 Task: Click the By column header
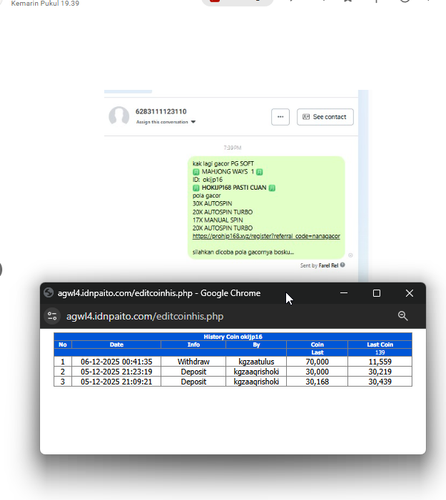tap(256, 345)
